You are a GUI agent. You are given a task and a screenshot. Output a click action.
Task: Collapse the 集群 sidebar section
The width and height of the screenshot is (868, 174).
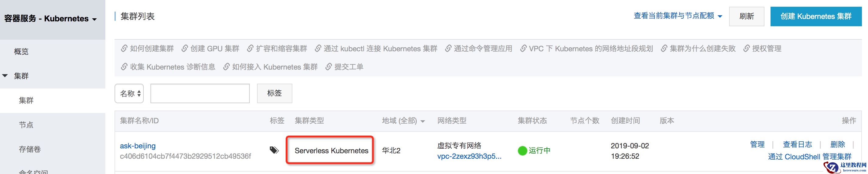[x=5, y=76]
